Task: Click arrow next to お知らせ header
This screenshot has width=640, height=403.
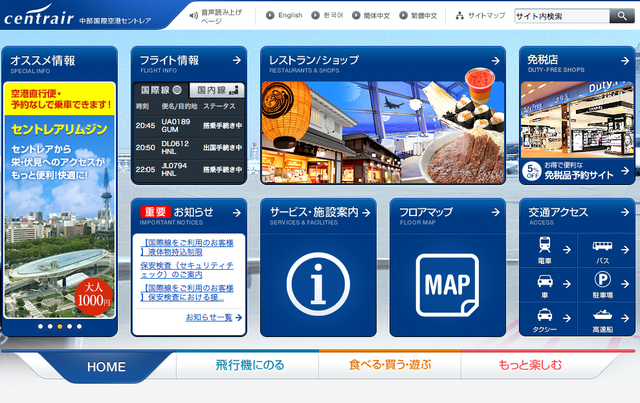Action: coord(237,213)
